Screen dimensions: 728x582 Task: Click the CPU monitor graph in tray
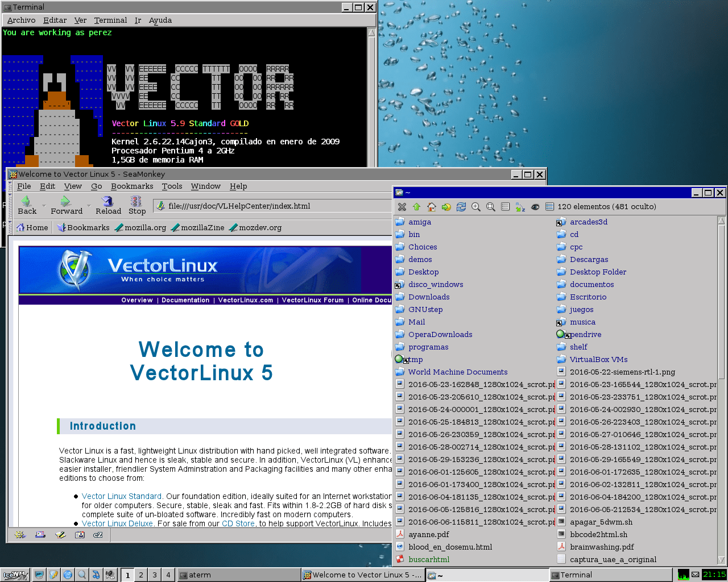point(684,575)
